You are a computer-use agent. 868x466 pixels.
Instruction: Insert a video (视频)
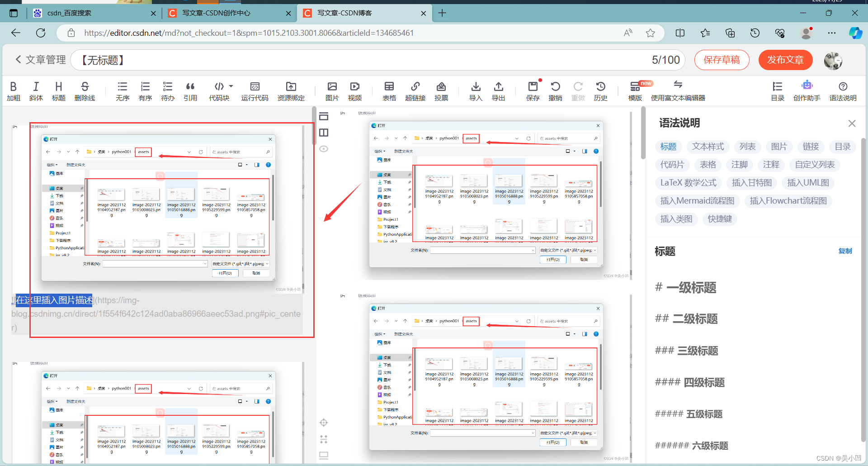[355, 91]
